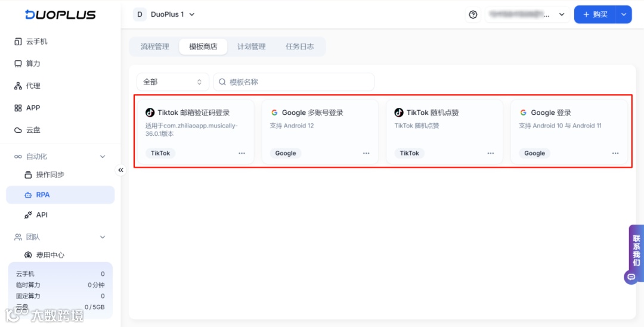Viewport: 644px width, 327px height.
Task: Click the D avatar next to DuoPlus 1
Action: pos(140,14)
